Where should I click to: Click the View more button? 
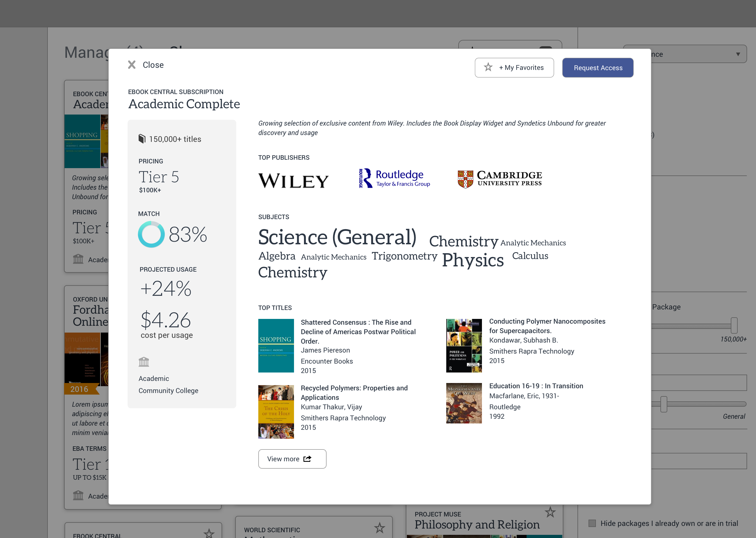[x=292, y=459]
